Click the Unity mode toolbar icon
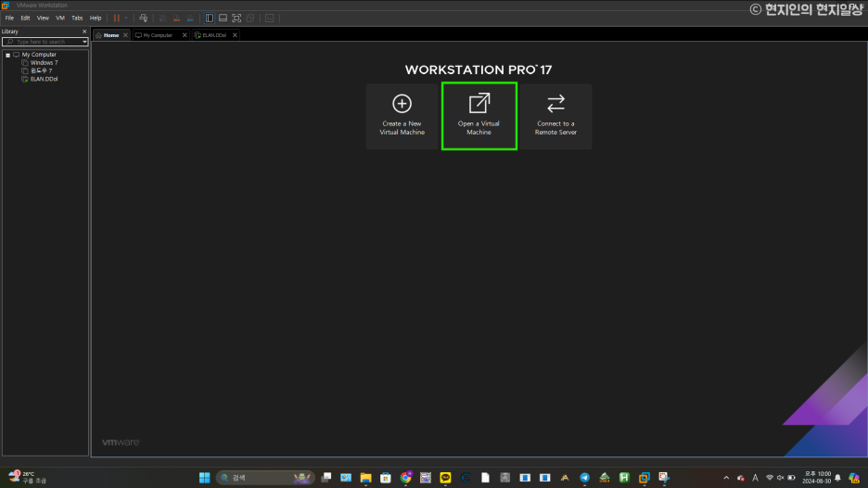868x488 pixels. point(250,19)
